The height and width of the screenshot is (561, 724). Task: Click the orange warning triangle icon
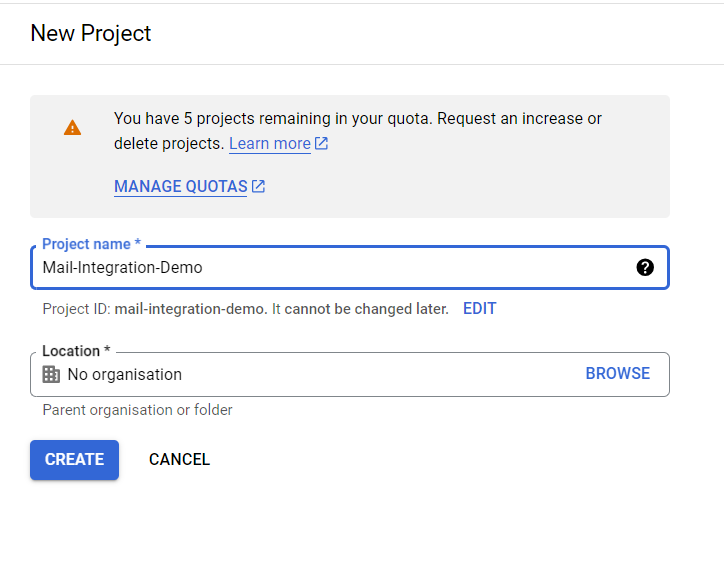(x=72, y=128)
